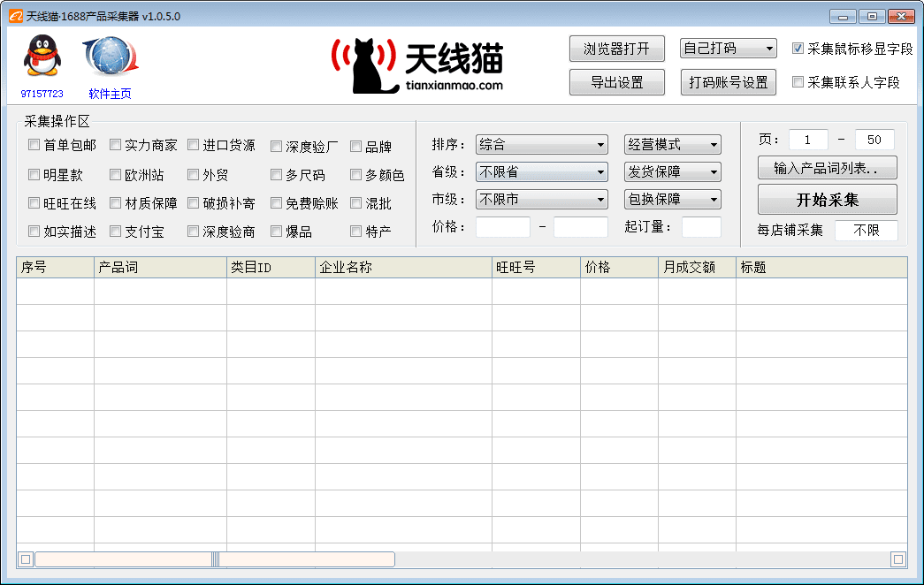Check the 深度验厂 option
Image resolution: width=924 pixels, height=585 pixels.
click(277, 146)
